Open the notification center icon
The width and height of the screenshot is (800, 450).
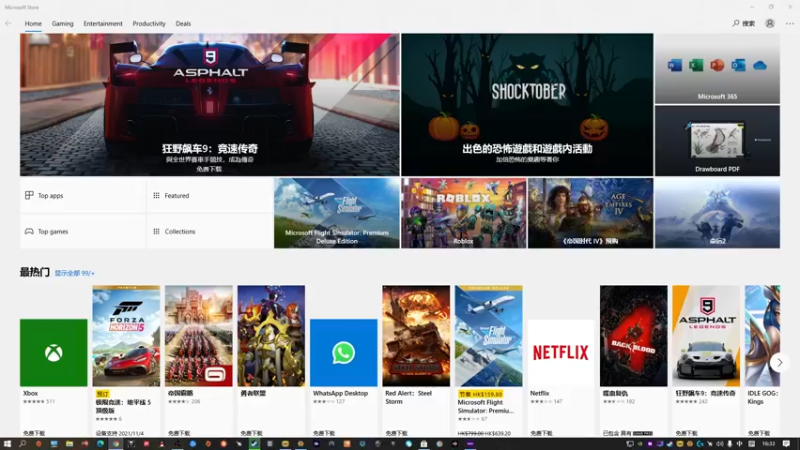[x=786, y=444]
